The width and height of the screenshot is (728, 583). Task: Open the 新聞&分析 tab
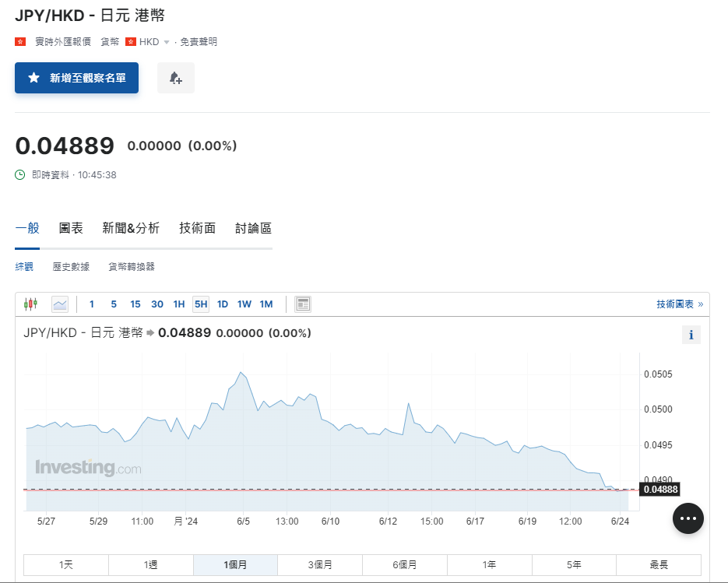(x=130, y=228)
